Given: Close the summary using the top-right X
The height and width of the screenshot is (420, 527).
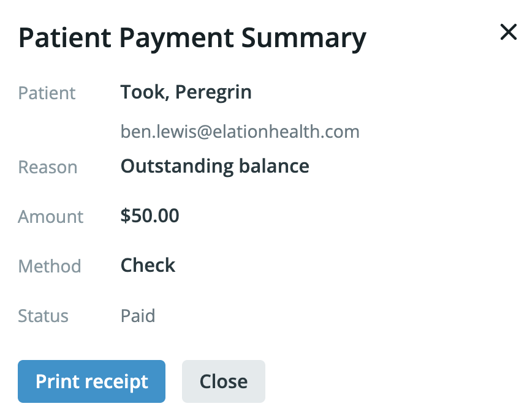Looking at the screenshot, I should pyautogui.click(x=508, y=32).
